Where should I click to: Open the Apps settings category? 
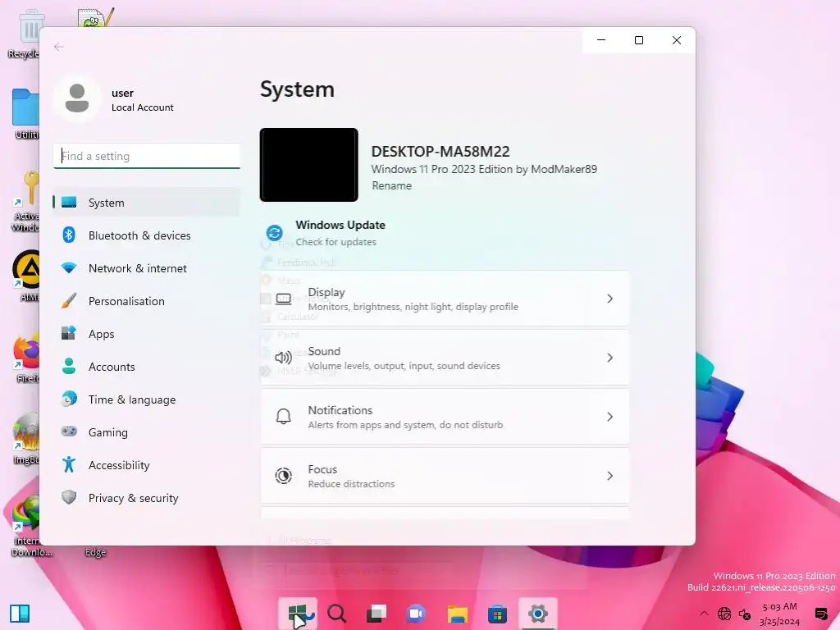[x=146, y=334]
